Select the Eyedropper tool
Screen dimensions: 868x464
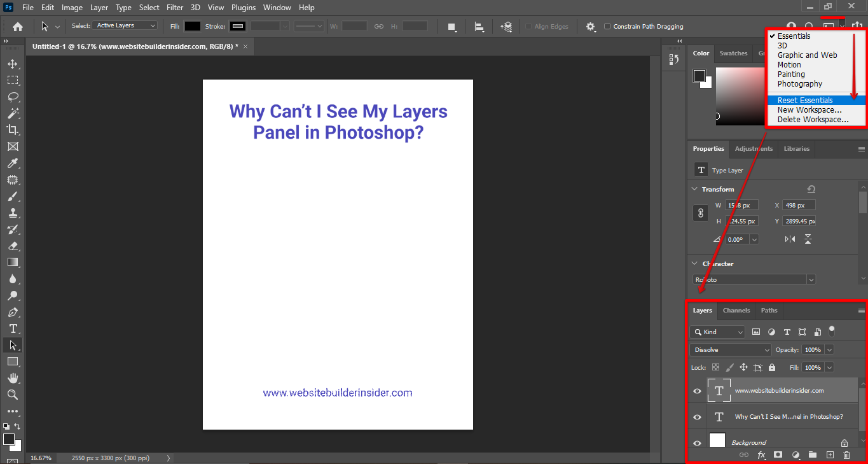tap(13, 163)
